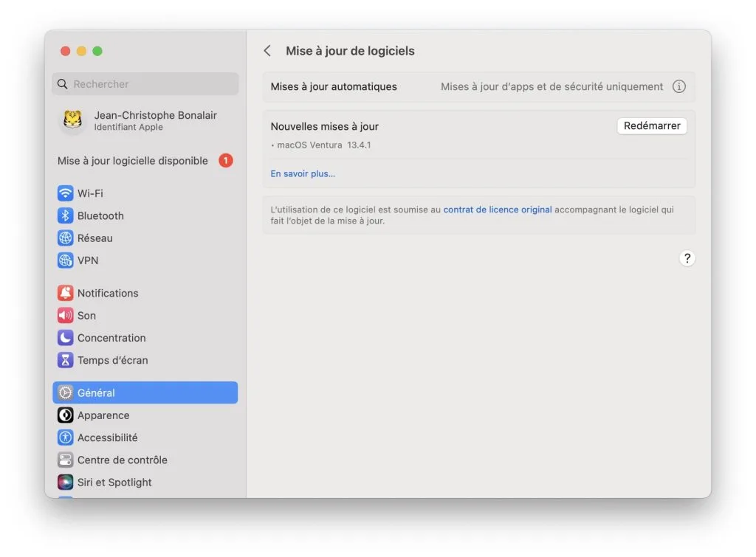This screenshot has height=557, width=756.
Task: Open the contrat de licence original link
Action: [497, 210]
